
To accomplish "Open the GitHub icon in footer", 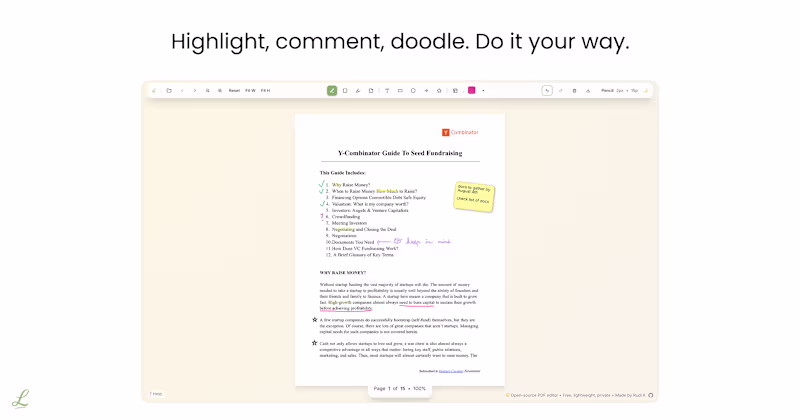I will 651,395.
